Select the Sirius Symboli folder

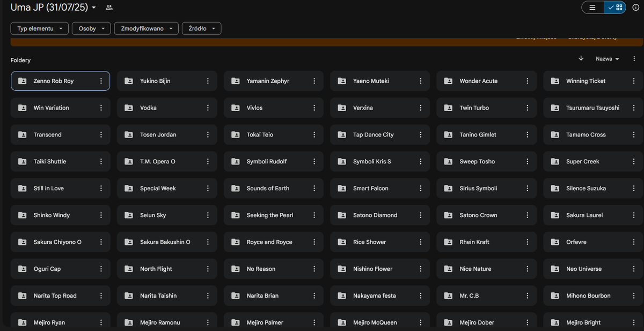pyautogui.click(x=487, y=189)
